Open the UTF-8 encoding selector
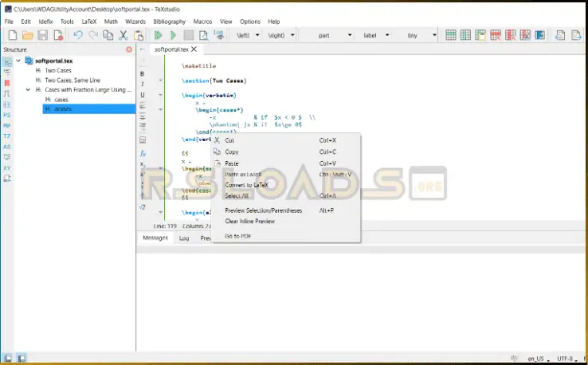588x365 pixels. click(566, 359)
